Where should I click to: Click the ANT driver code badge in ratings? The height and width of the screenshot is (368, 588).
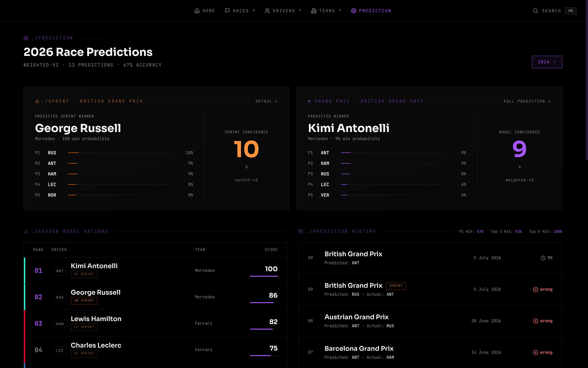(60, 271)
